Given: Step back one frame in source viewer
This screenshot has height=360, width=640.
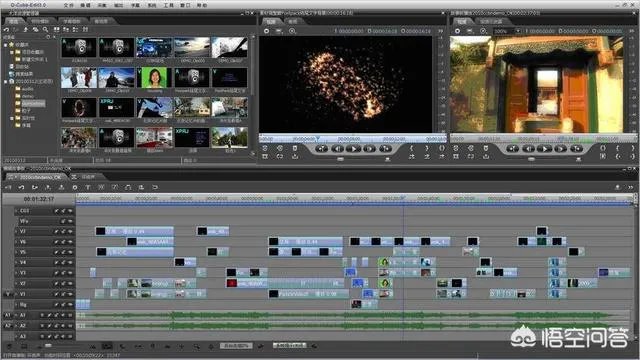Looking at the screenshot, I should tap(338, 149).
